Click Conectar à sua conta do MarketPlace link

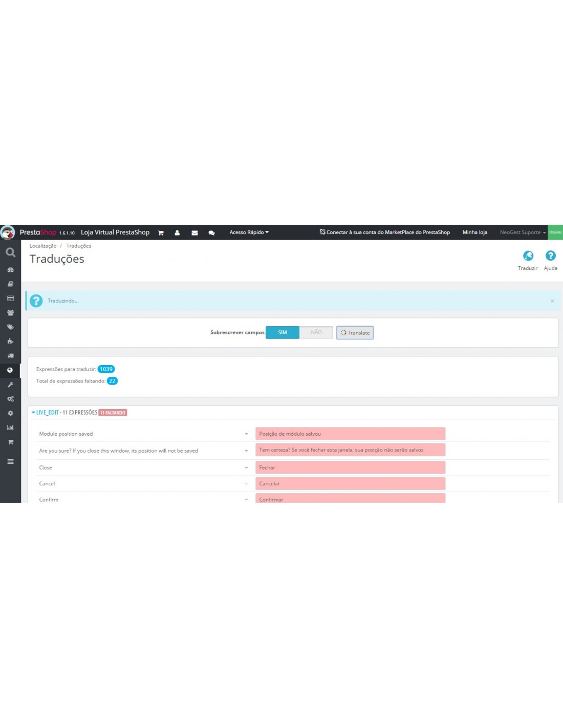point(385,232)
